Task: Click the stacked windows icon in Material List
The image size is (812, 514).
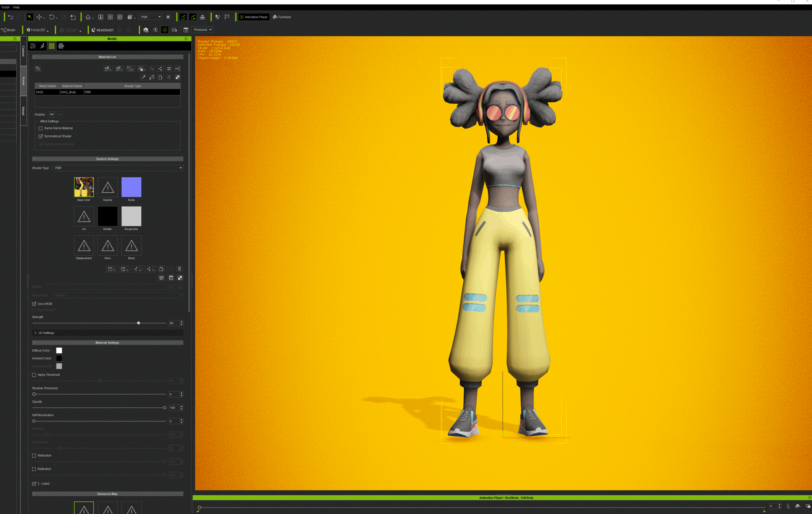Action: pos(38,69)
